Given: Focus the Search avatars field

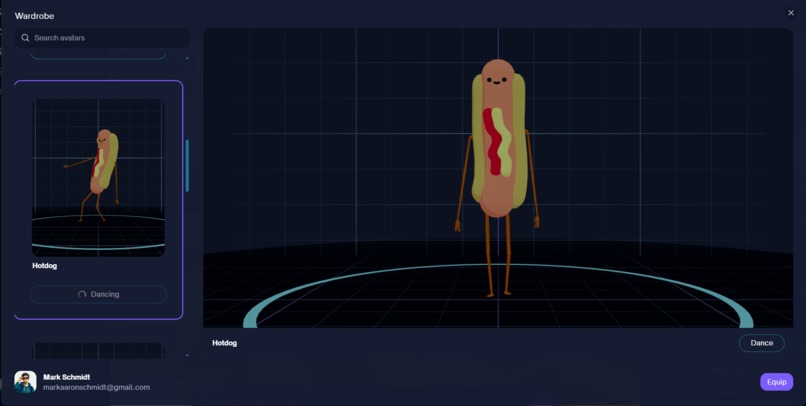Looking at the screenshot, I should 102,38.
